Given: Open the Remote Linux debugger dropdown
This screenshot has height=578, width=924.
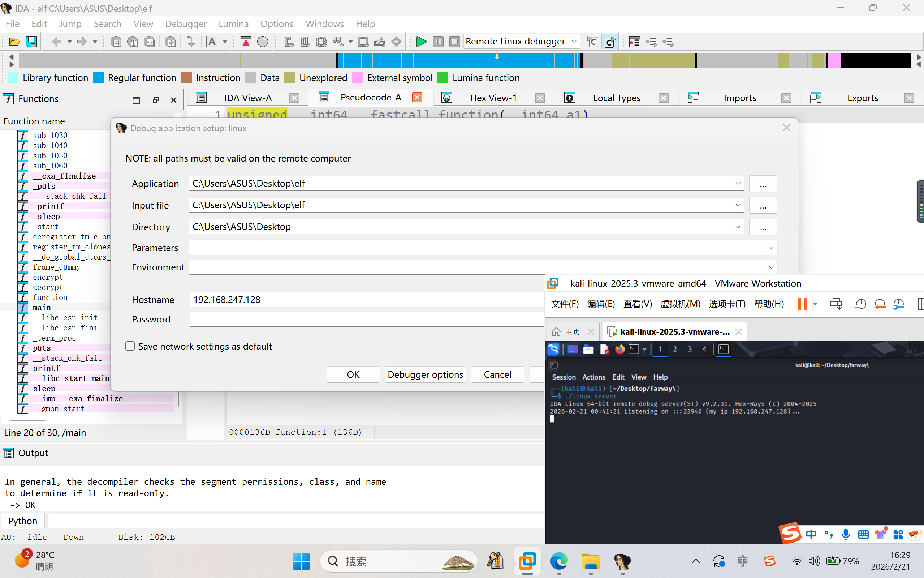Looking at the screenshot, I should tap(574, 41).
